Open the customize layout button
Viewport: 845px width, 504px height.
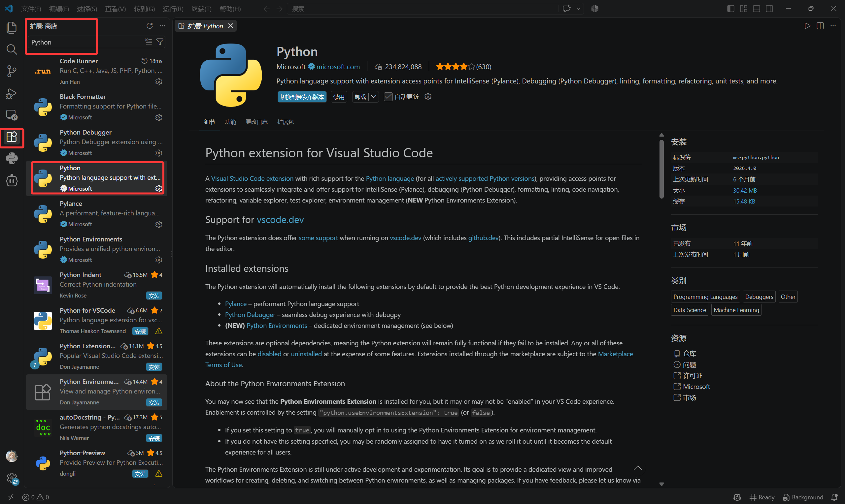(x=743, y=9)
